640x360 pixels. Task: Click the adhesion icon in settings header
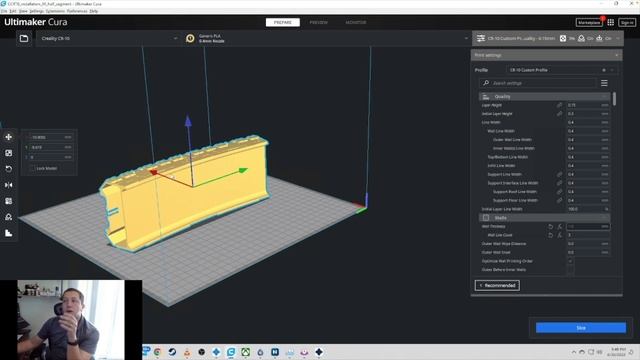click(599, 38)
